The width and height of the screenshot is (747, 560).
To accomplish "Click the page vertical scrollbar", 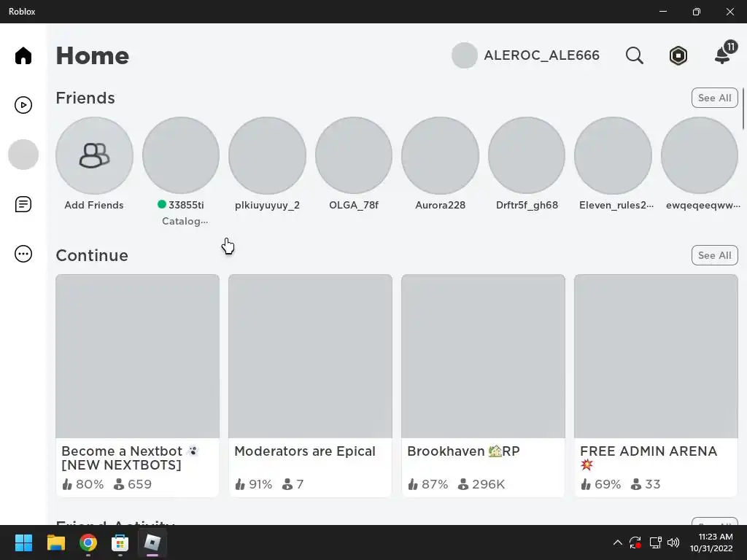I will click(743, 109).
